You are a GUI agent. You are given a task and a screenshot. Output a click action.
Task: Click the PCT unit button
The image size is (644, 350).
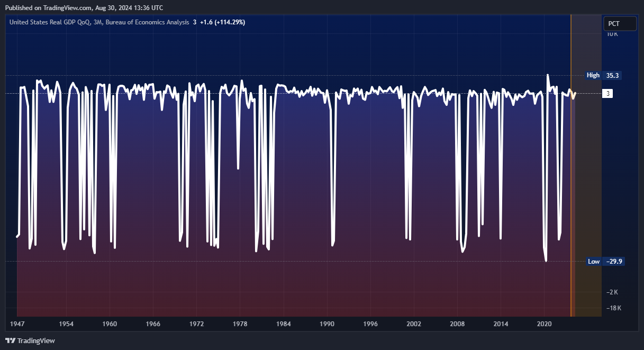620,24
